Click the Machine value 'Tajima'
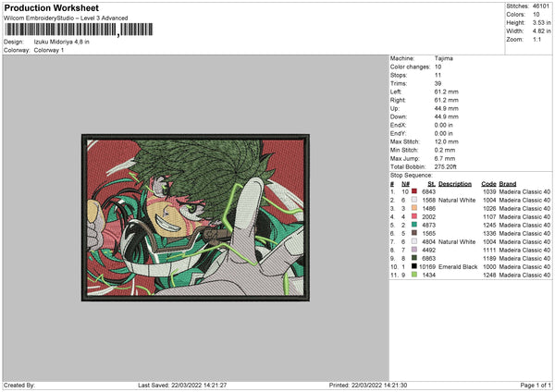 443,58
